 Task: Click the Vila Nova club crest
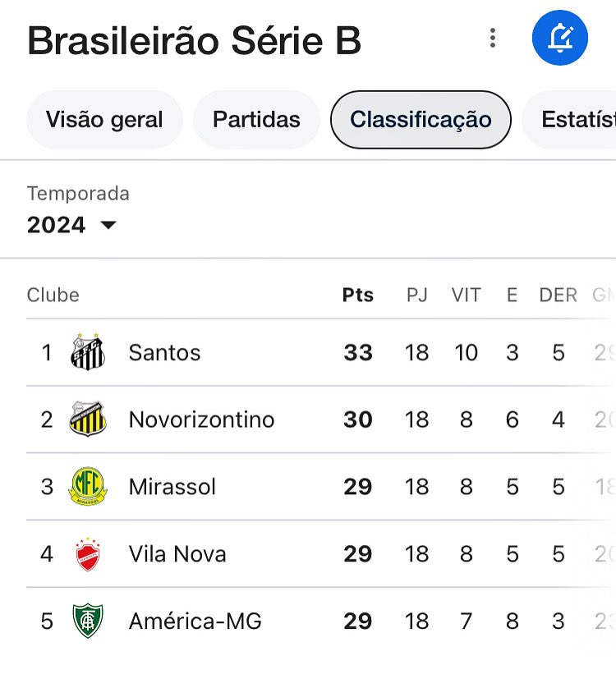88,554
